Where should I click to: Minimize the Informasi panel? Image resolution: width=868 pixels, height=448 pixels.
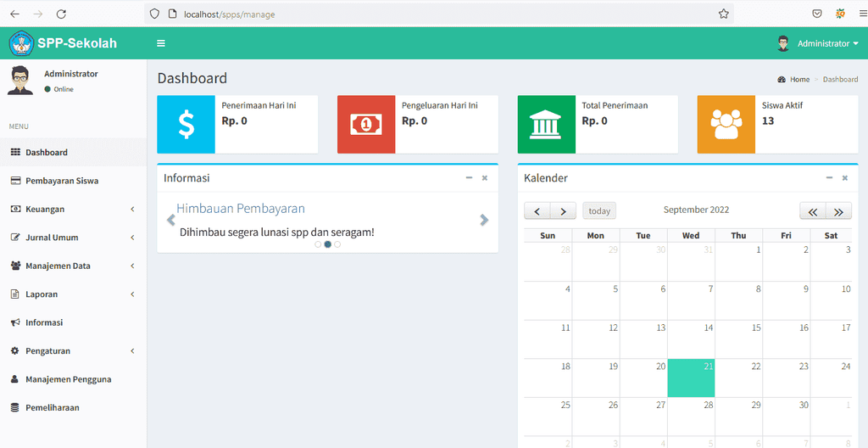click(x=469, y=178)
